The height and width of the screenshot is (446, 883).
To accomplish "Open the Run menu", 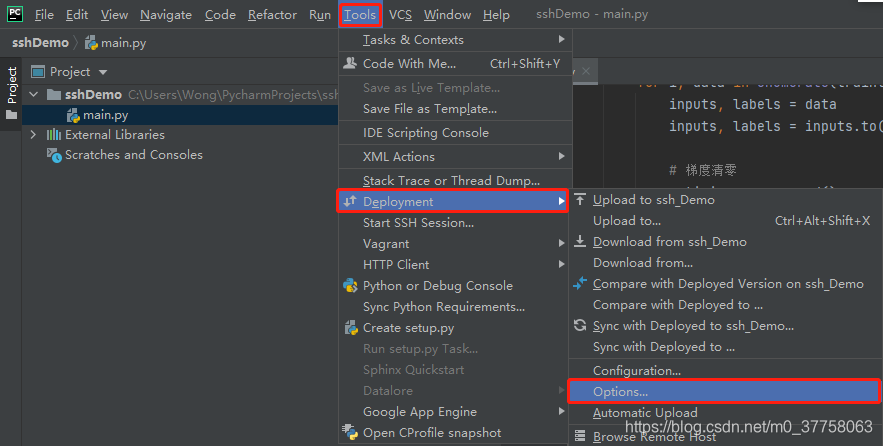I will [x=320, y=15].
